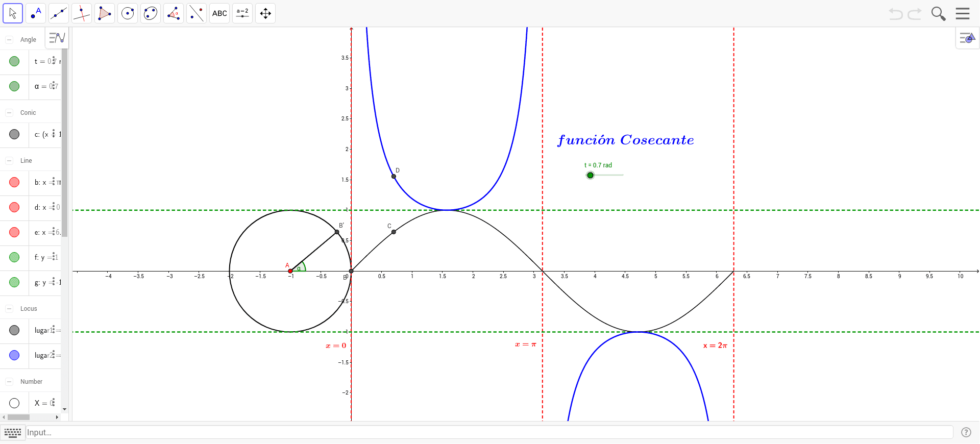This screenshot has width=980, height=444.
Task: Click the Algebra panel horizontal scrollbar
Action: (18, 417)
